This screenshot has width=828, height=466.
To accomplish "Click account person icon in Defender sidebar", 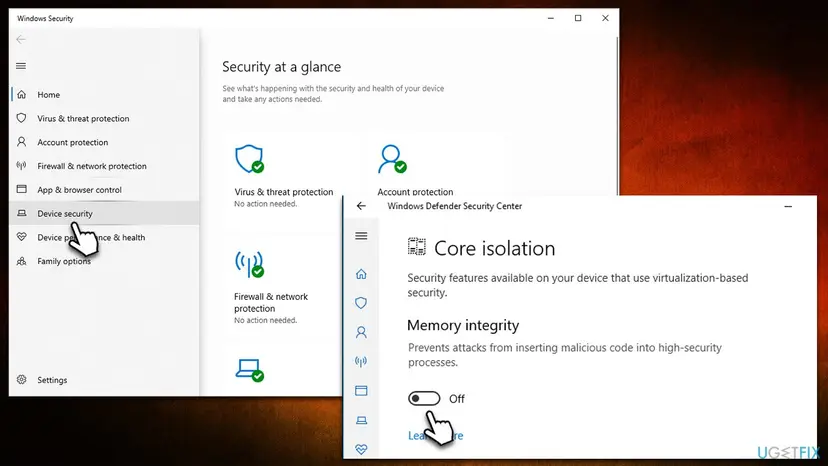I will pyautogui.click(x=361, y=332).
